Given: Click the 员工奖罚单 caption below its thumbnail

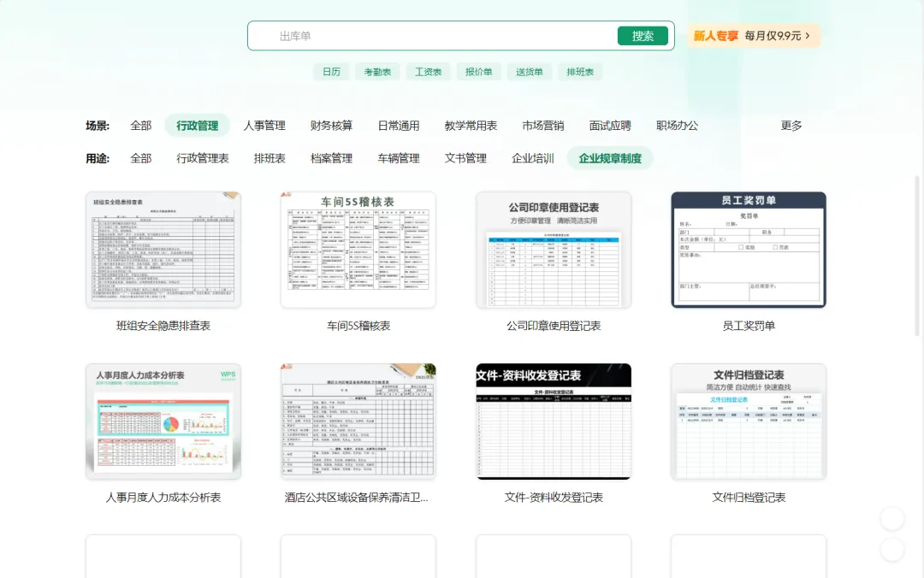Looking at the screenshot, I should click(749, 326).
